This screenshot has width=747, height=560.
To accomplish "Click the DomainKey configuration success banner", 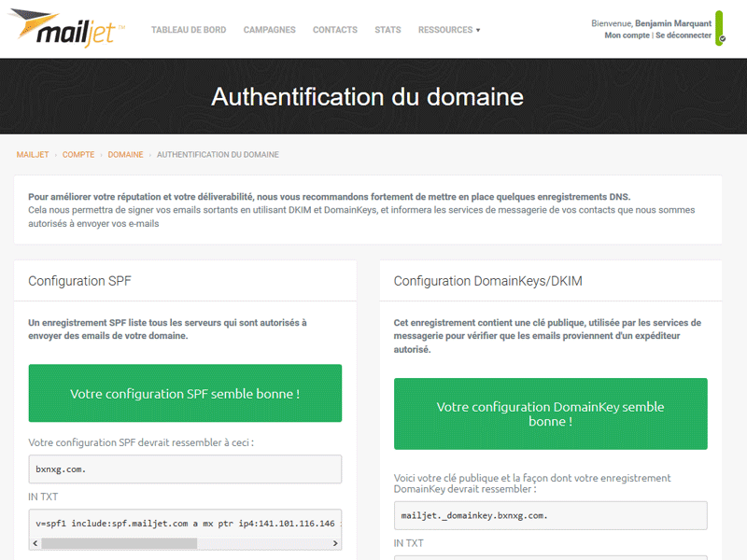I will [x=550, y=413].
